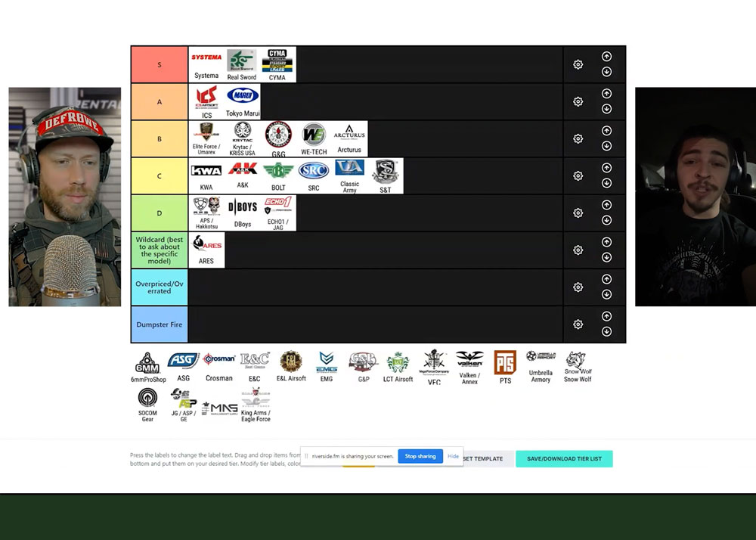Open settings gear for Dumpster Fire row

tap(578, 324)
